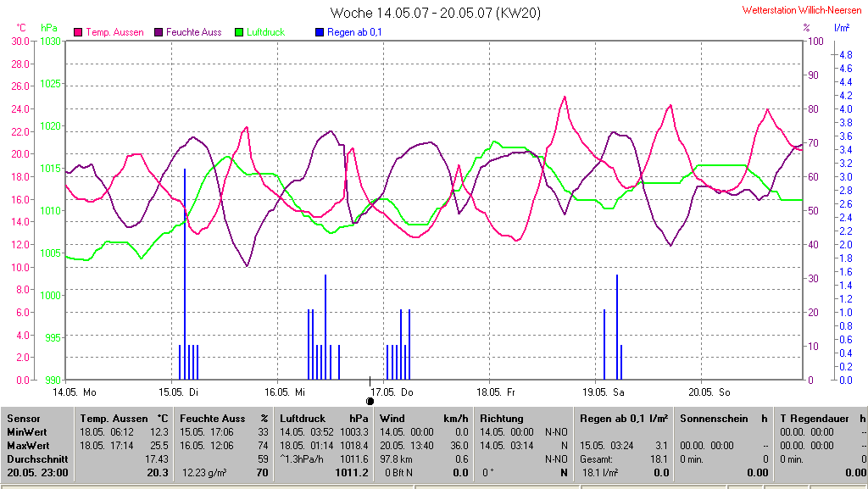Viewport: 868px width, 489px height.
Task: Click the average temperature 17.43
Action: click(x=157, y=459)
